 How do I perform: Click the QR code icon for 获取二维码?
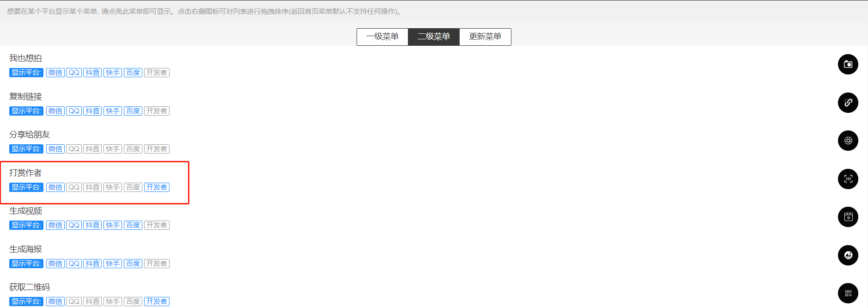[848, 293]
